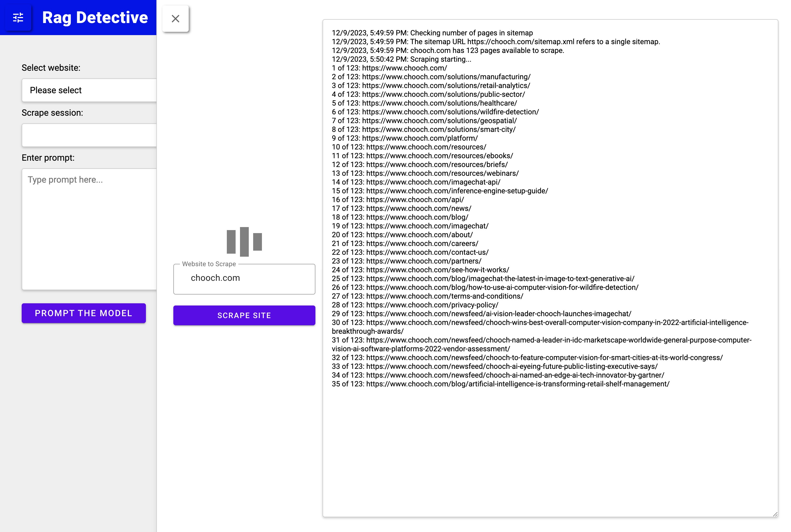Screen dimensions: 791x532
Task: Open the settings sliders icon menu
Action: coord(18,18)
